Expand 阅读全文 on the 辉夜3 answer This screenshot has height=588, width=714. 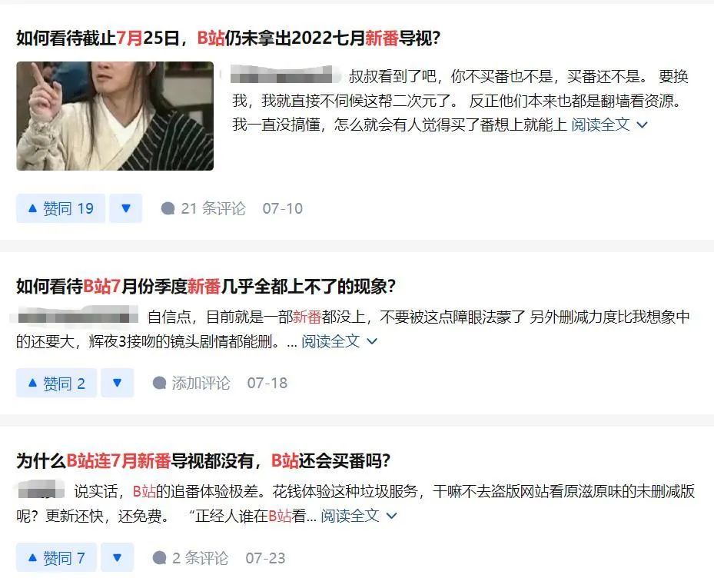(x=339, y=341)
